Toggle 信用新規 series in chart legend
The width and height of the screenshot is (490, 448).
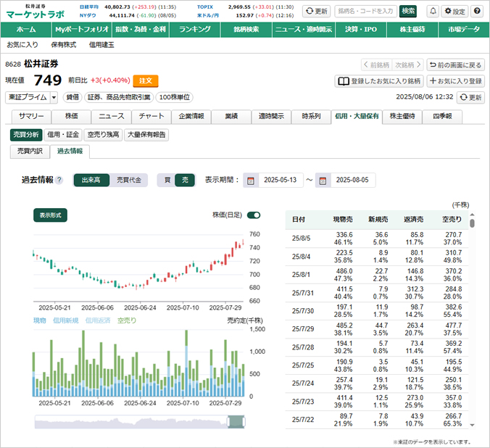click(x=66, y=320)
